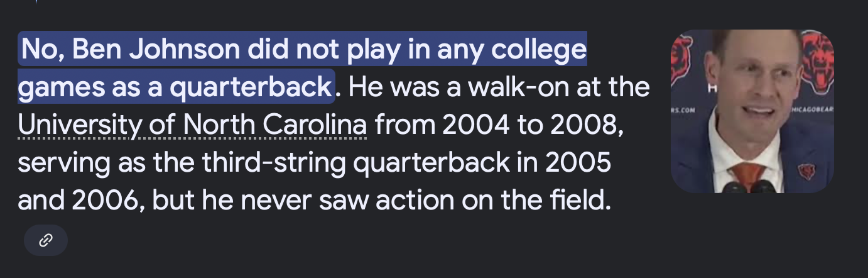Click the 'CHICAGOBEARS' text in the thumbnail backdrop

click(813, 109)
